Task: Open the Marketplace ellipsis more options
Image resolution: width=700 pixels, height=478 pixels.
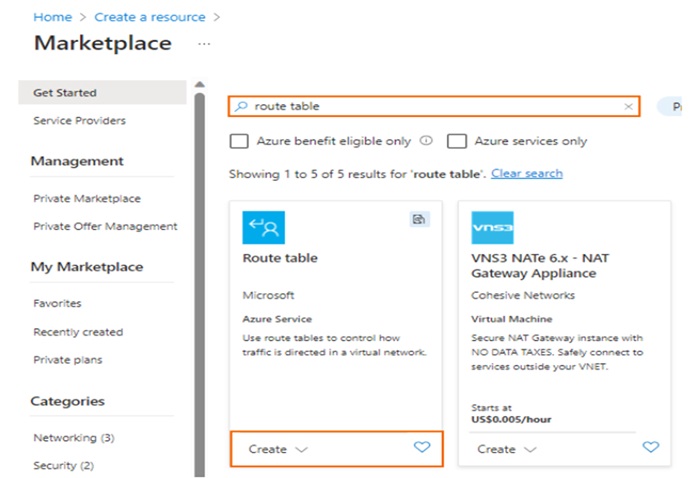Action: (204, 44)
